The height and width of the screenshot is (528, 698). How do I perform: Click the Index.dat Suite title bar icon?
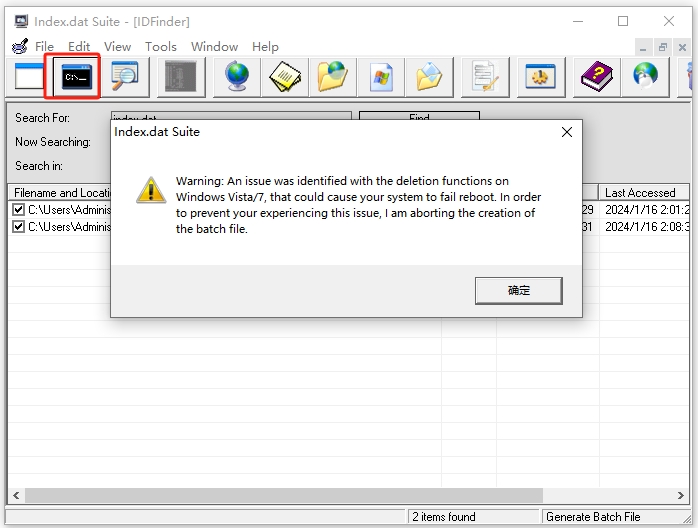[21, 21]
